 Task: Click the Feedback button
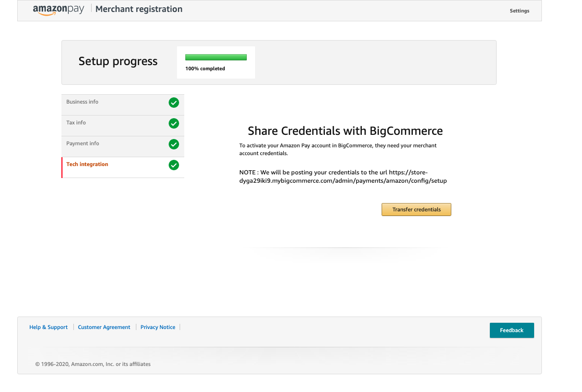[511, 331]
